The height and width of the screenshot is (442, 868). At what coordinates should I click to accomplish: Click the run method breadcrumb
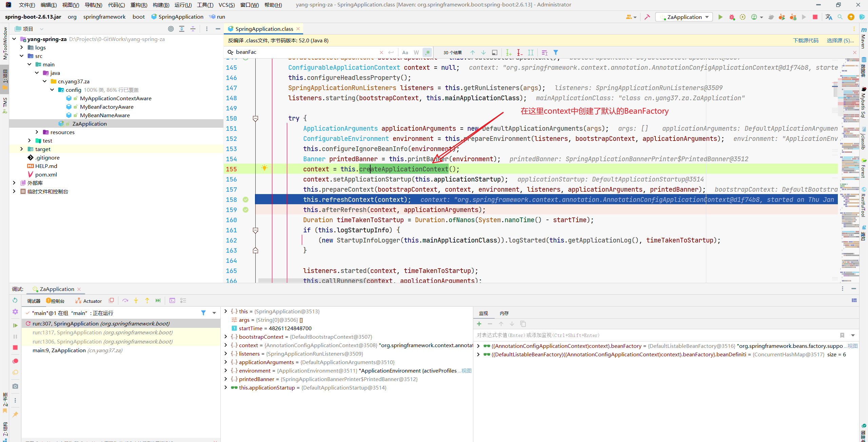click(x=217, y=17)
